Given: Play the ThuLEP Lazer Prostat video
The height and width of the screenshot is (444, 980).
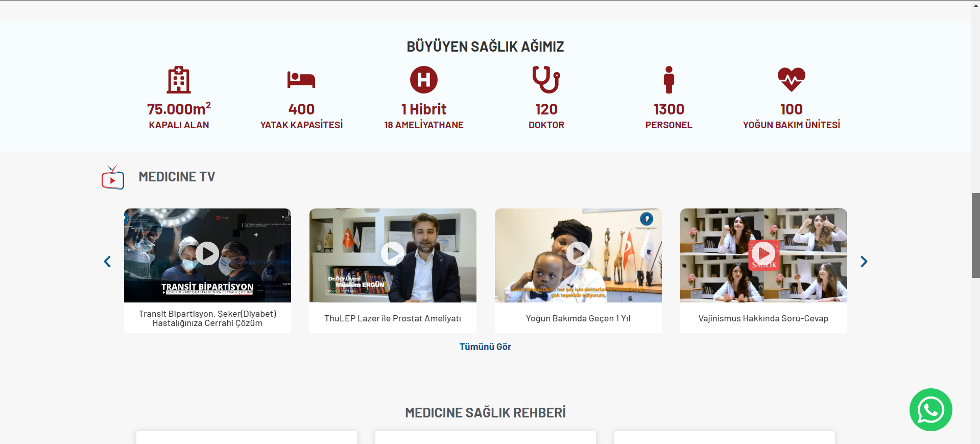Looking at the screenshot, I should [x=393, y=253].
